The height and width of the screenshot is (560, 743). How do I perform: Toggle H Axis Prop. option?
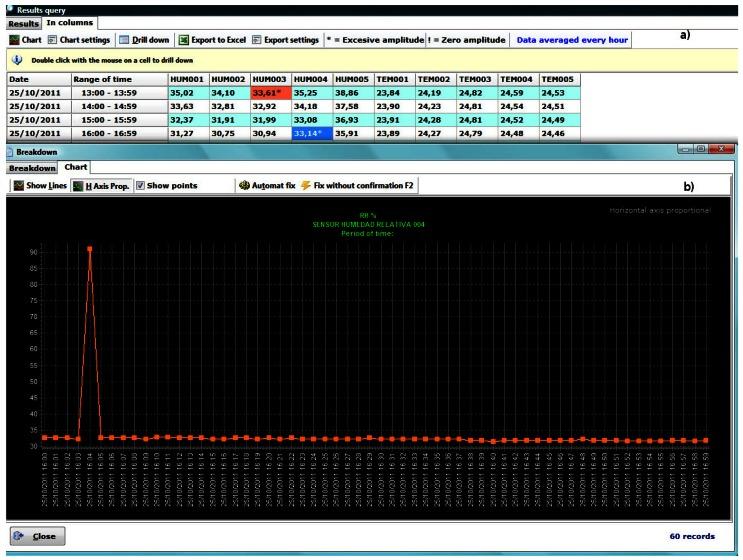tap(101, 185)
